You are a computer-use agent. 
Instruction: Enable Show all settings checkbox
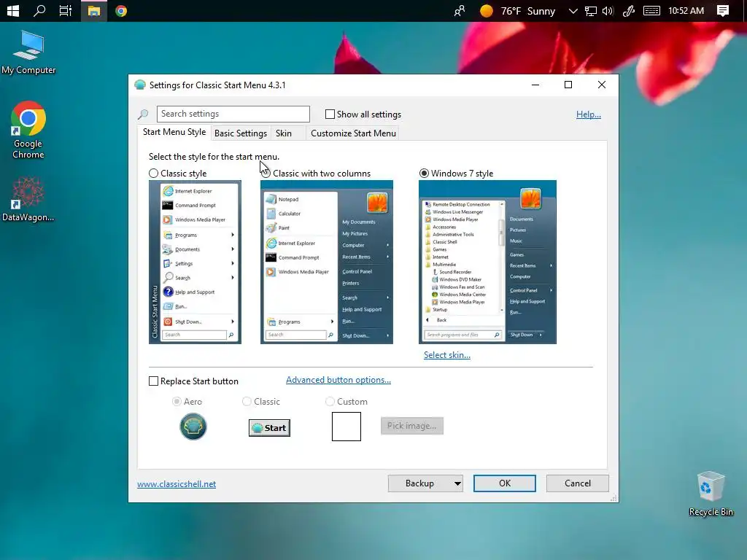[x=330, y=114]
